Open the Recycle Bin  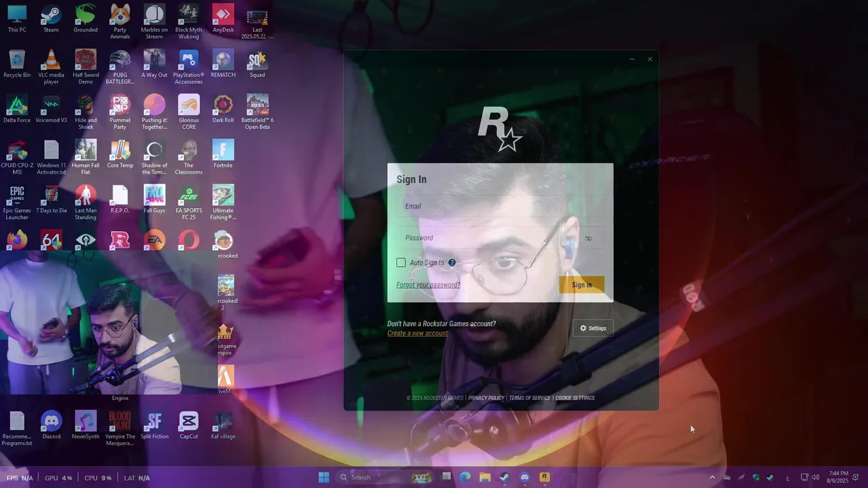[17, 64]
